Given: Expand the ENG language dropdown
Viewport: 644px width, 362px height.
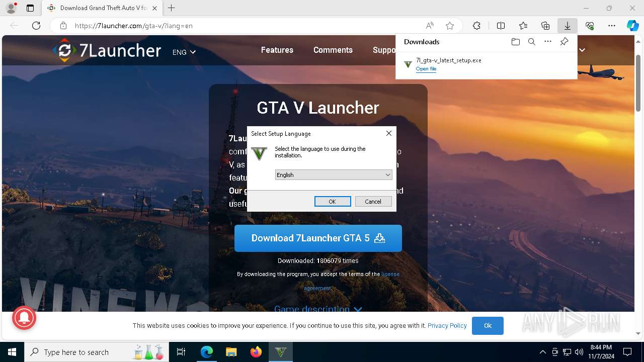Looking at the screenshot, I should click(184, 52).
